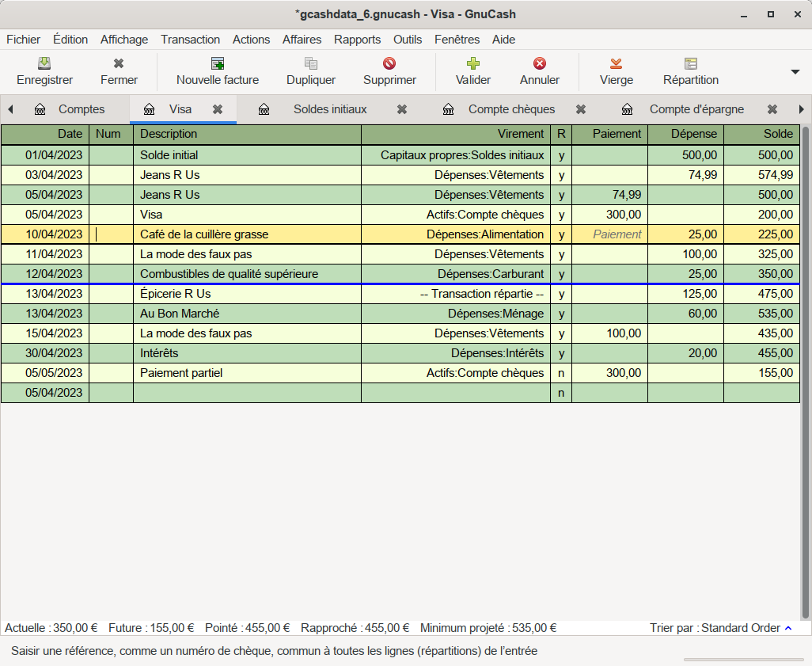Switch to the Compte chèques tab

pos(511,109)
